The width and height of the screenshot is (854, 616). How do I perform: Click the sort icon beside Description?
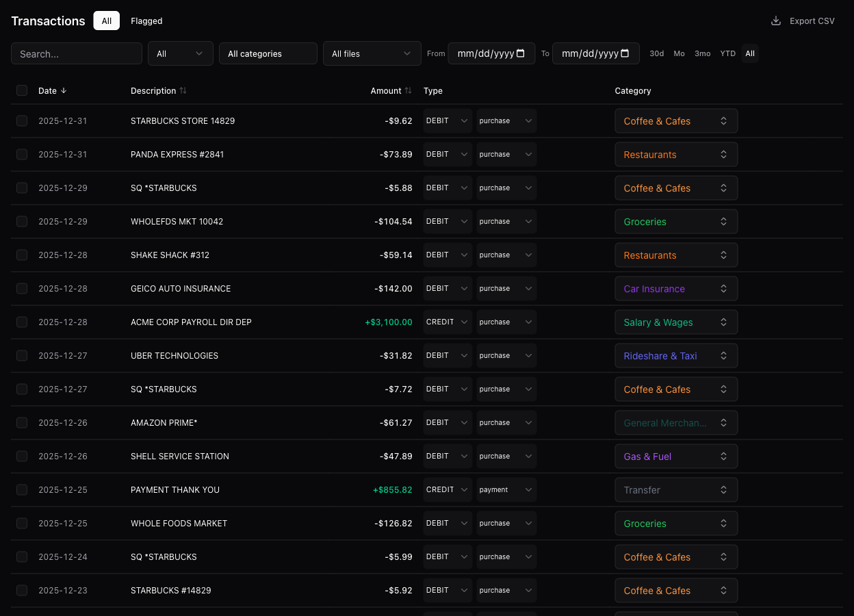tap(182, 90)
